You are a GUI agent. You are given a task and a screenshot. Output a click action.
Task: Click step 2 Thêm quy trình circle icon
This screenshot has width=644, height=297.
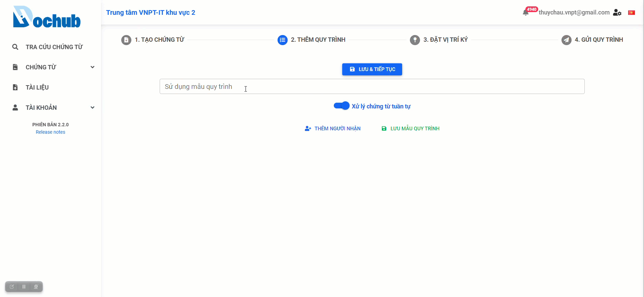(283, 40)
